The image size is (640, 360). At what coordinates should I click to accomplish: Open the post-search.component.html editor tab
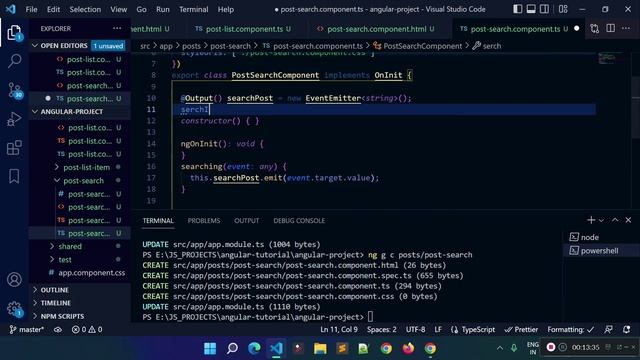coord(376,29)
